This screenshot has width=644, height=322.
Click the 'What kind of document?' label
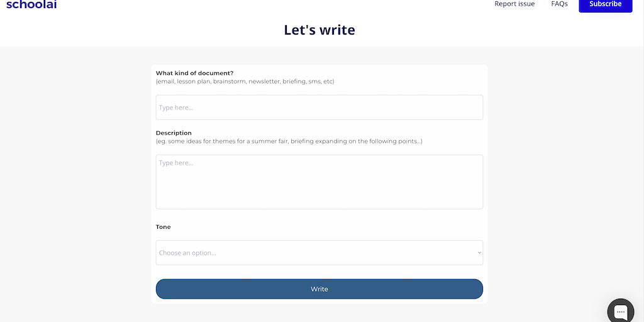click(194, 74)
